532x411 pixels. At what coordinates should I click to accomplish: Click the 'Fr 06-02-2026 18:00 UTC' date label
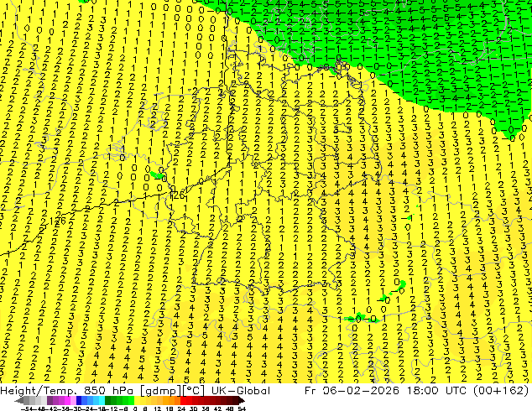385,390
